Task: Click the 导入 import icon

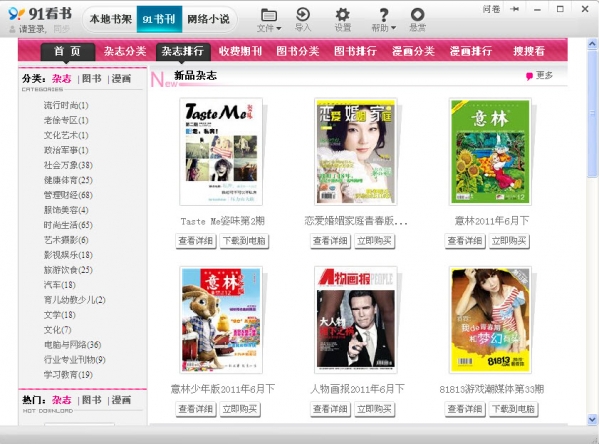Action: pyautogui.click(x=303, y=14)
